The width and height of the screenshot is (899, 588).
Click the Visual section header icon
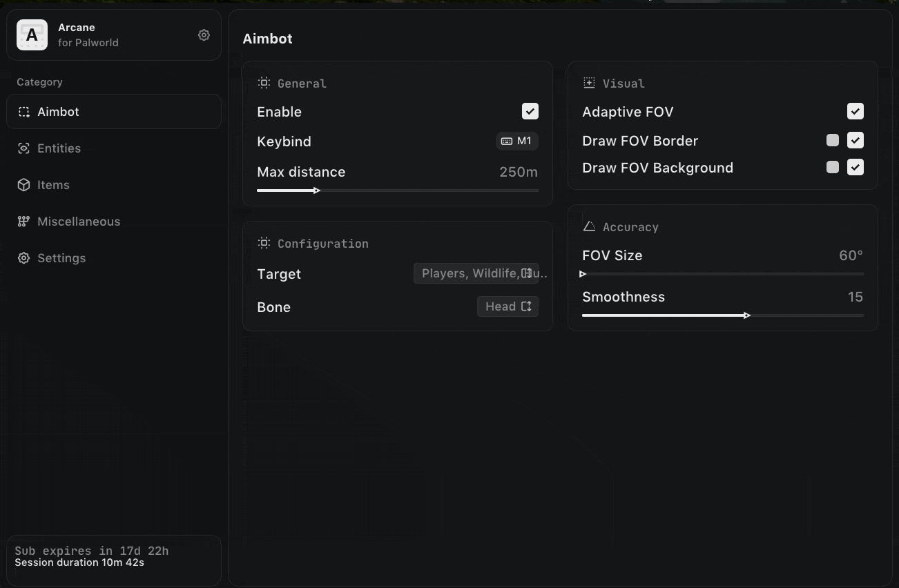(589, 83)
